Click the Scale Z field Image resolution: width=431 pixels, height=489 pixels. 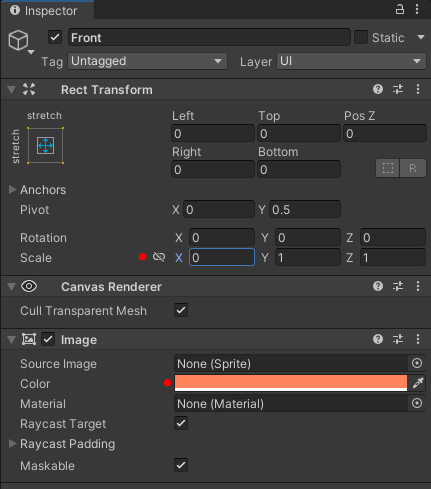pyautogui.click(x=393, y=257)
